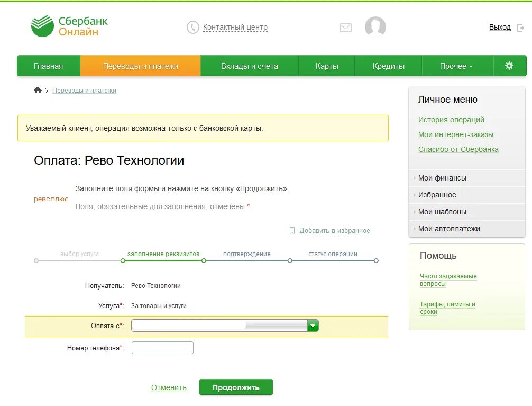Go home via breadcrumb house icon

tap(38, 89)
